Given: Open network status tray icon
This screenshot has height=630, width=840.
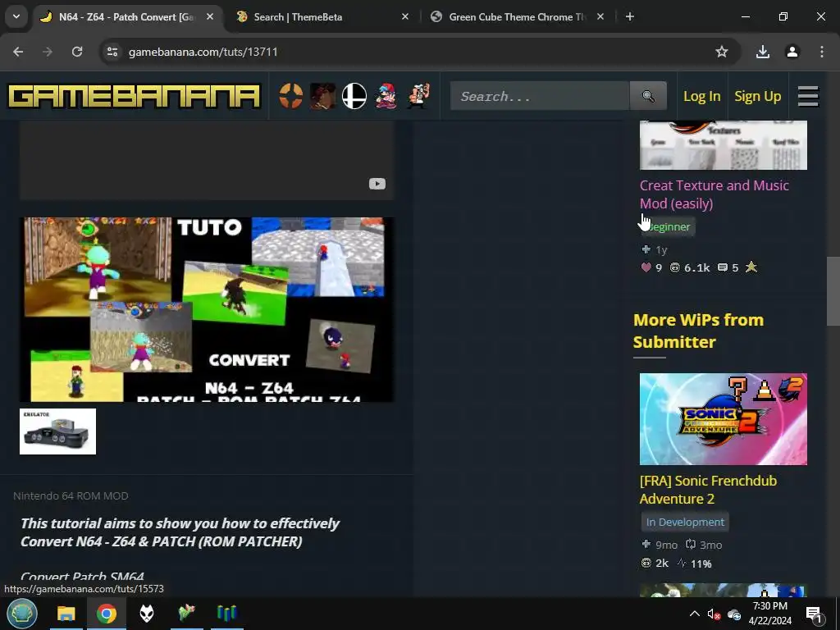Looking at the screenshot, I should tap(734, 614).
